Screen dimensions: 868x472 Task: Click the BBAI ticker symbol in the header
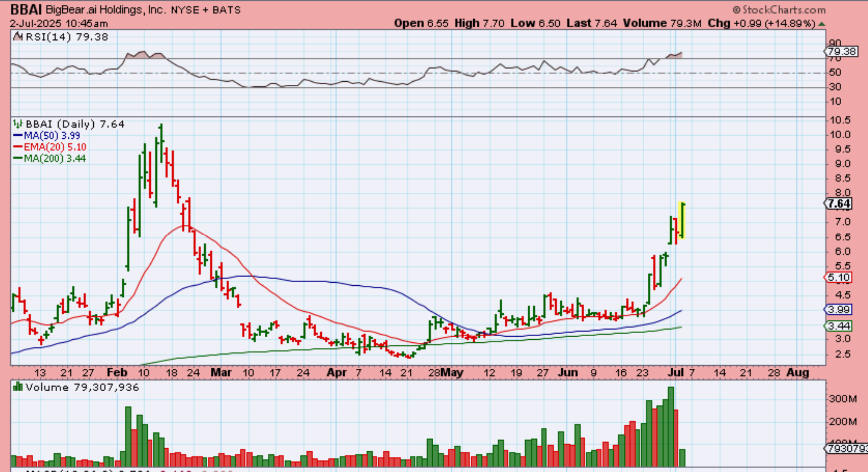pos(26,9)
